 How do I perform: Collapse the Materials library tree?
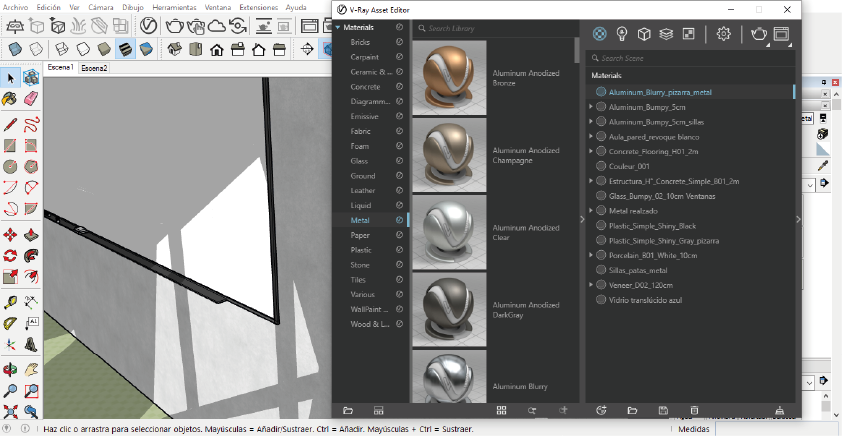coord(338,27)
